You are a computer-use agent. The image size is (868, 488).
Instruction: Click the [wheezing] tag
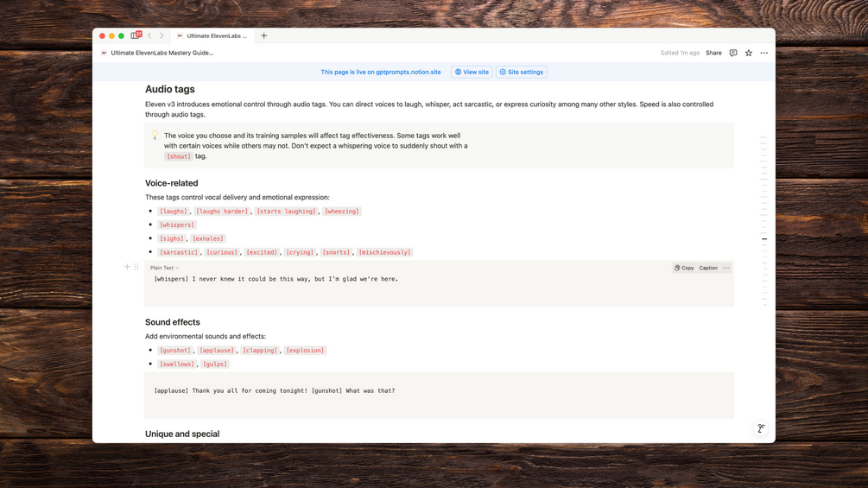[x=341, y=212]
